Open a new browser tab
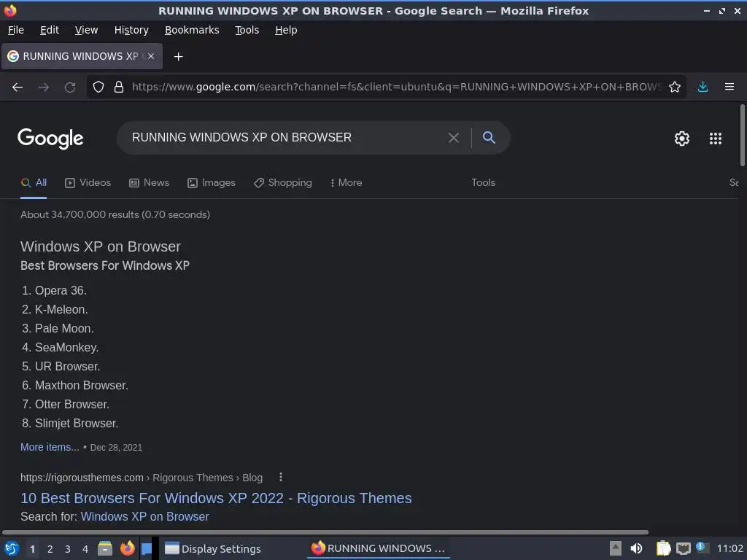The image size is (747, 560). point(178,57)
